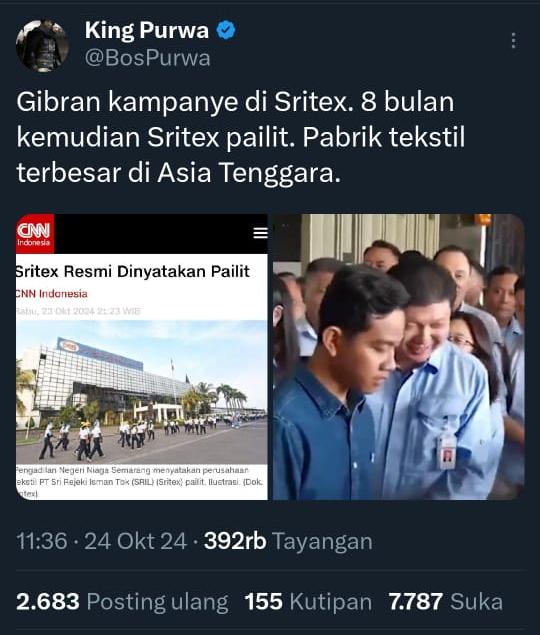Open the 2.683 Posting ulang list

122,602
